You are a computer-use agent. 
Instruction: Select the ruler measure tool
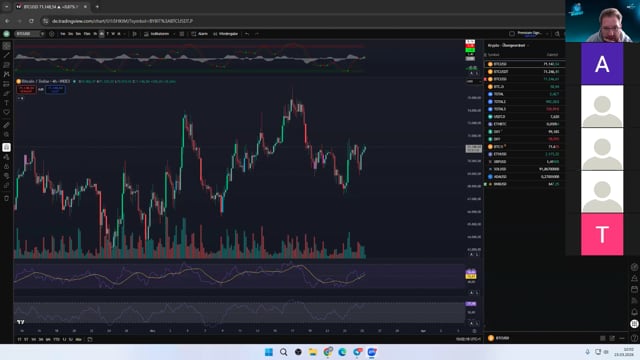(7, 125)
